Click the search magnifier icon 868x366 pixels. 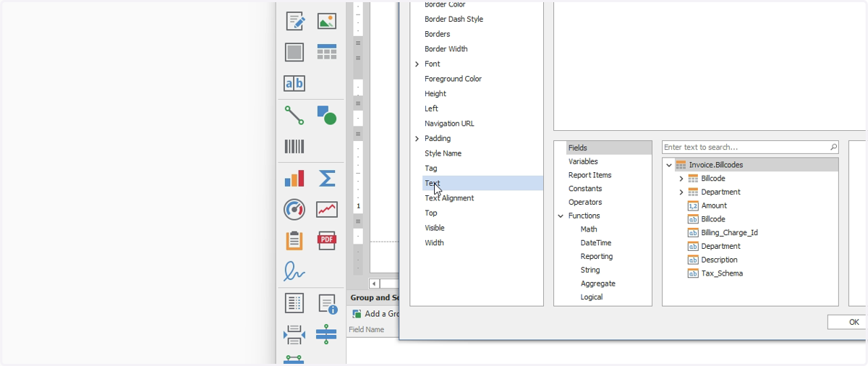(833, 148)
